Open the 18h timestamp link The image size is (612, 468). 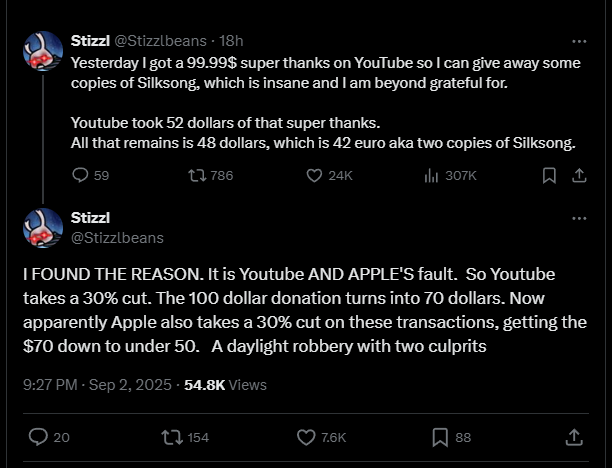231,41
